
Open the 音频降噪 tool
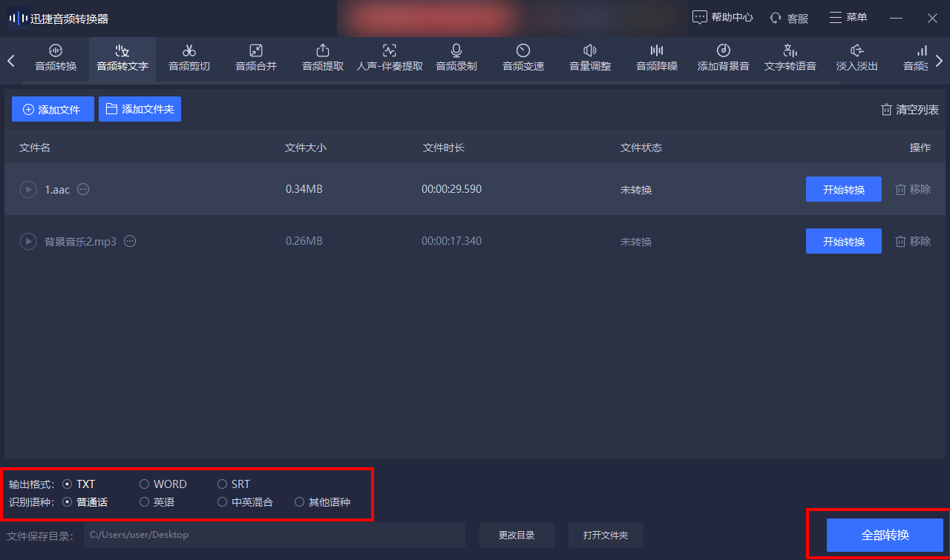pos(657,57)
